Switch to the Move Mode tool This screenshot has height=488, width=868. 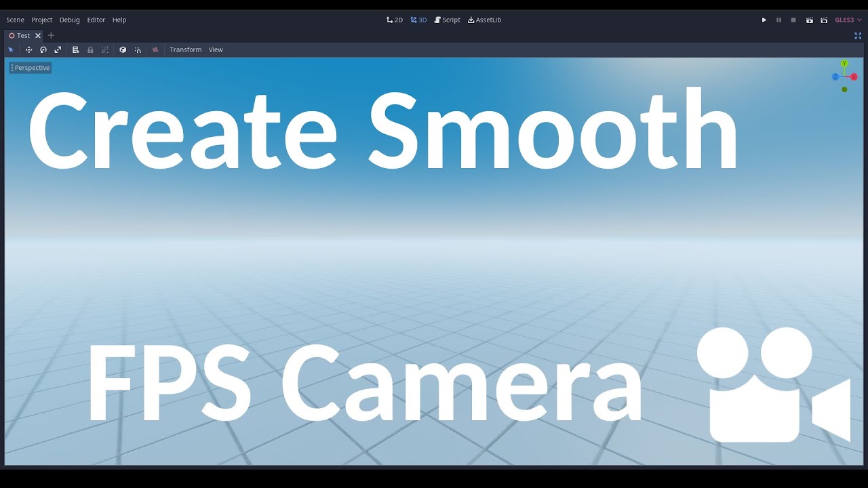click(28, 49)
